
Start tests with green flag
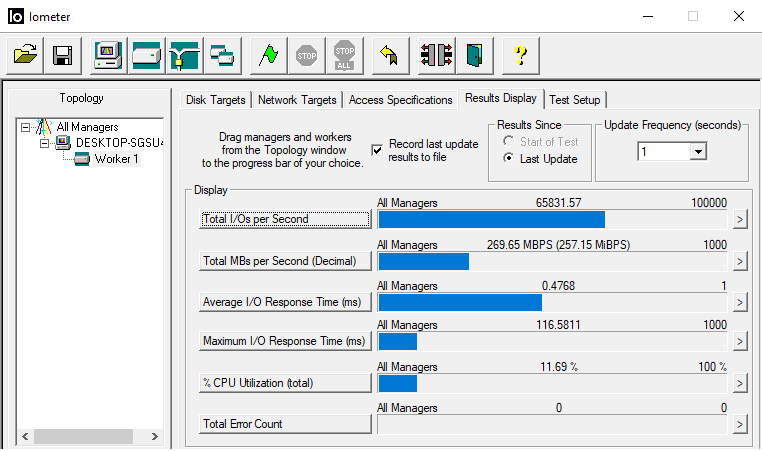(x=268, y=55)
